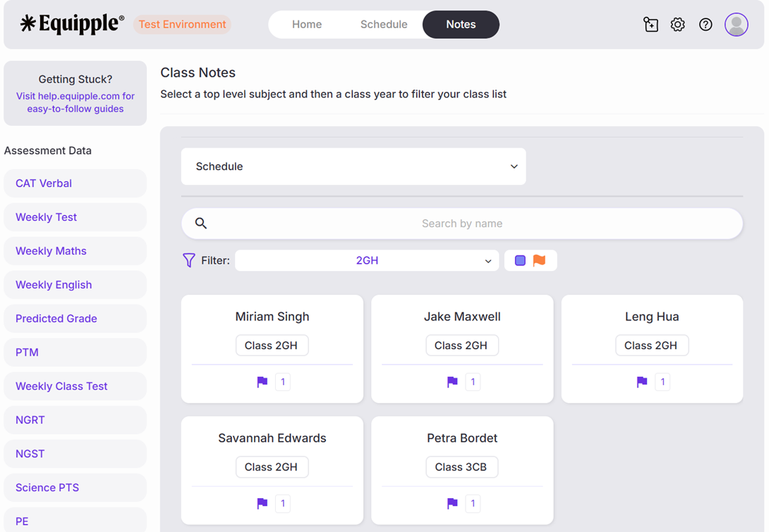Open the user profile avatar menu
This screenshot has width=769, height=532.
click(x=737, y=25)
